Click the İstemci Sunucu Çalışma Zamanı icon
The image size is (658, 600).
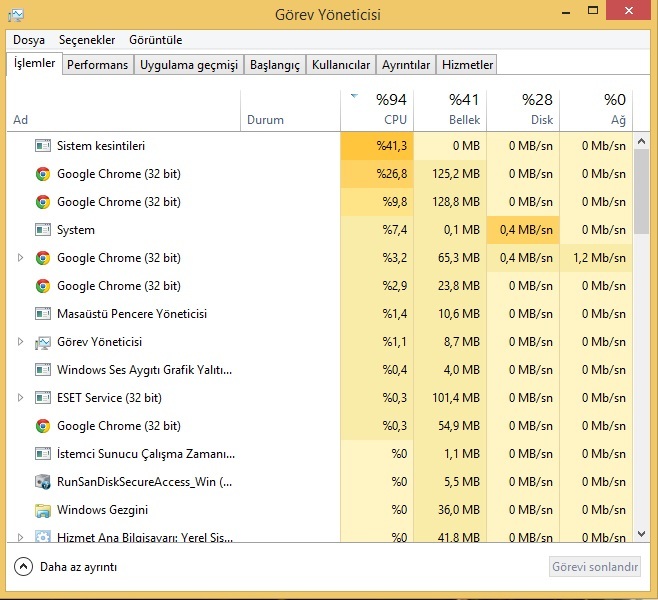(x=43, y=454)
